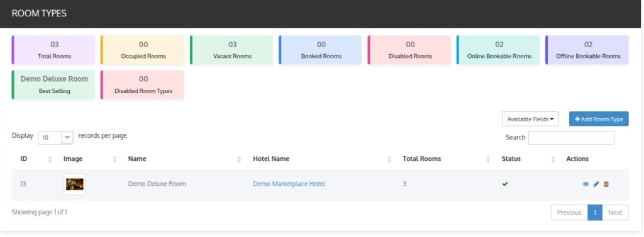Click the Total Rooms purple stat card
The width and height of the screenshot is (644, 237).
[53, 50]
